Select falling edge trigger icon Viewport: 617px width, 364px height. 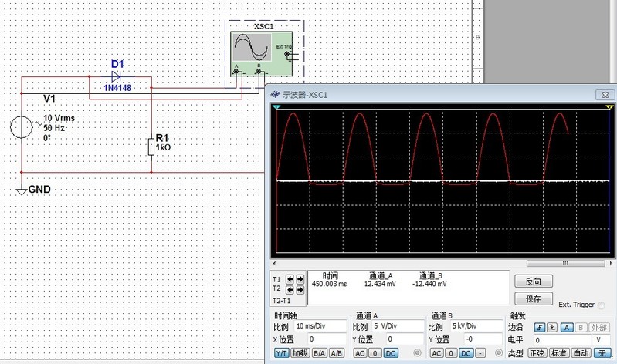pyautogui.click(x=551, y=327)
